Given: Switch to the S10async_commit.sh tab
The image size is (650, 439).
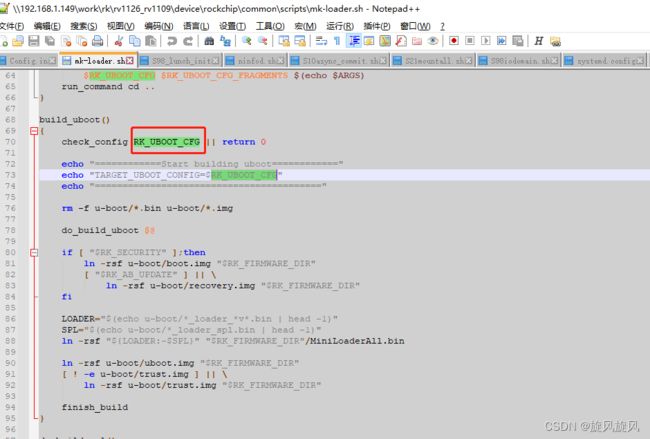Looking at the screenshot, I should (x=339, y=61).
